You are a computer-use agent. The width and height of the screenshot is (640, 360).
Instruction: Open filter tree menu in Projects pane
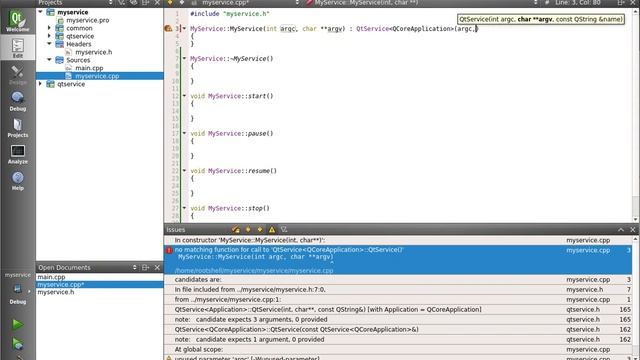(x=122, y=3)
